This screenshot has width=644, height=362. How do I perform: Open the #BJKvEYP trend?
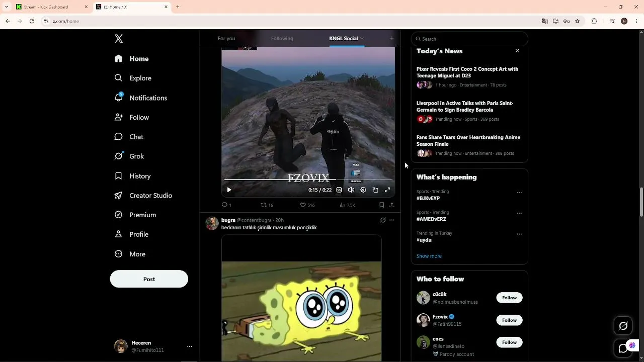click(x=428, y=199)
